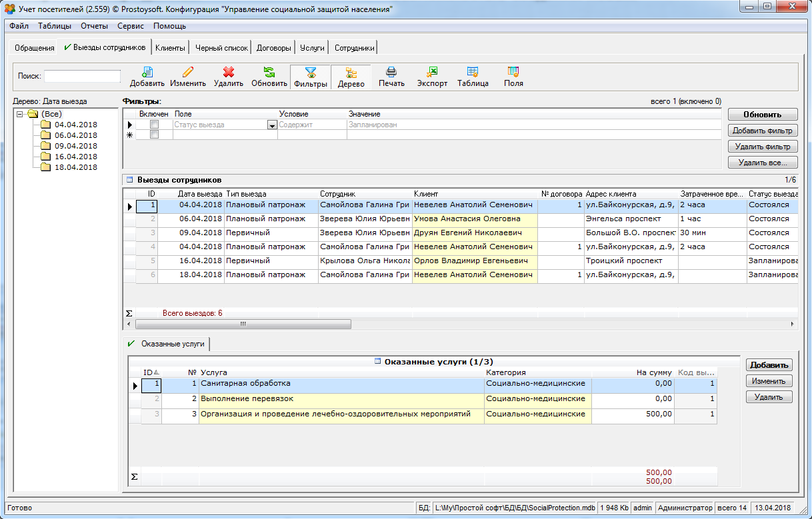812x519 pixels.
Task: Select the 16.04.2018 tree folder
Action: (75, 157)
